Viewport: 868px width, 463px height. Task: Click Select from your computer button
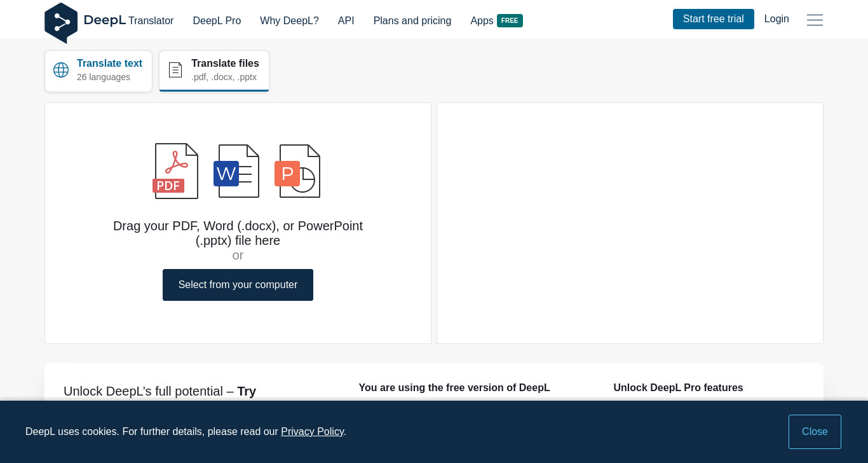coord(238,285)
